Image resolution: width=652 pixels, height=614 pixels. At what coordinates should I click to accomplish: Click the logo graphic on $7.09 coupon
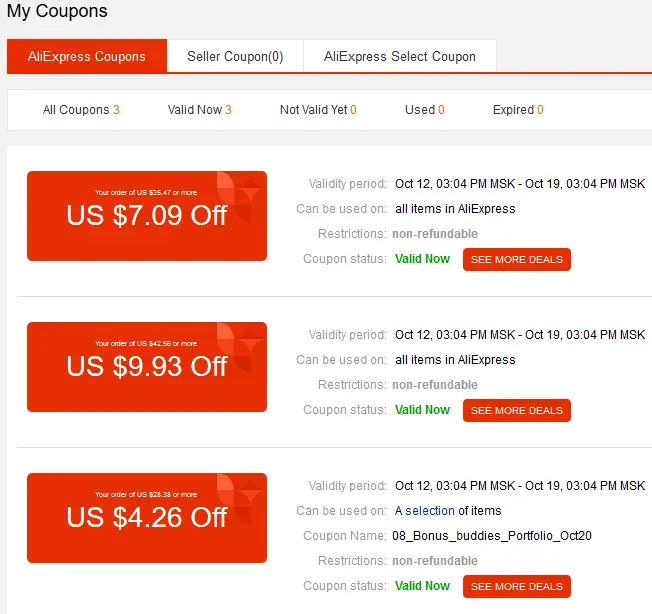pos(240,196)
